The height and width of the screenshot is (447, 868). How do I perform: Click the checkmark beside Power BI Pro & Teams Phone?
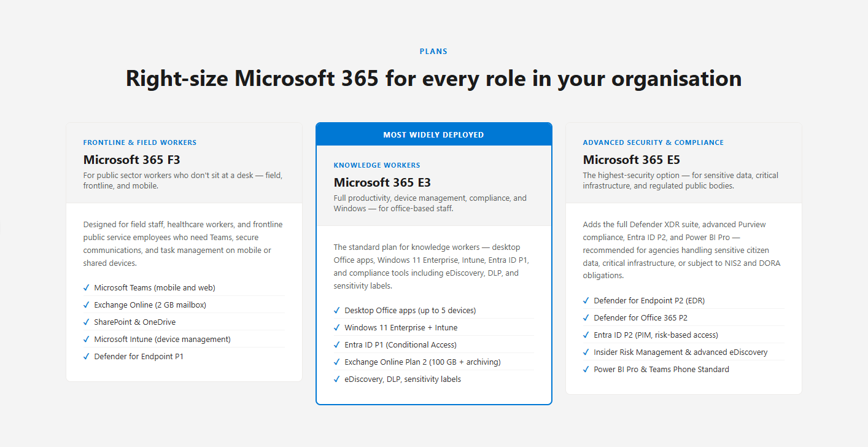[586, 369]
